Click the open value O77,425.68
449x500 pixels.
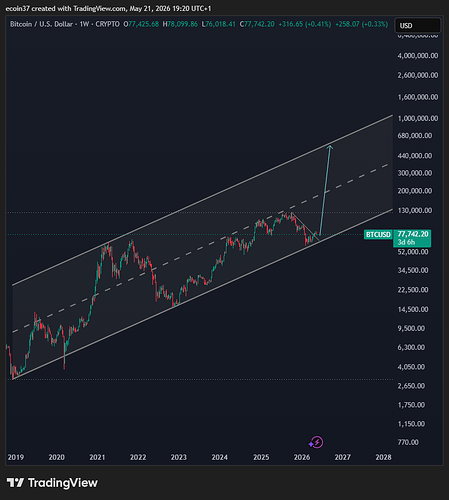click(141, 24)
